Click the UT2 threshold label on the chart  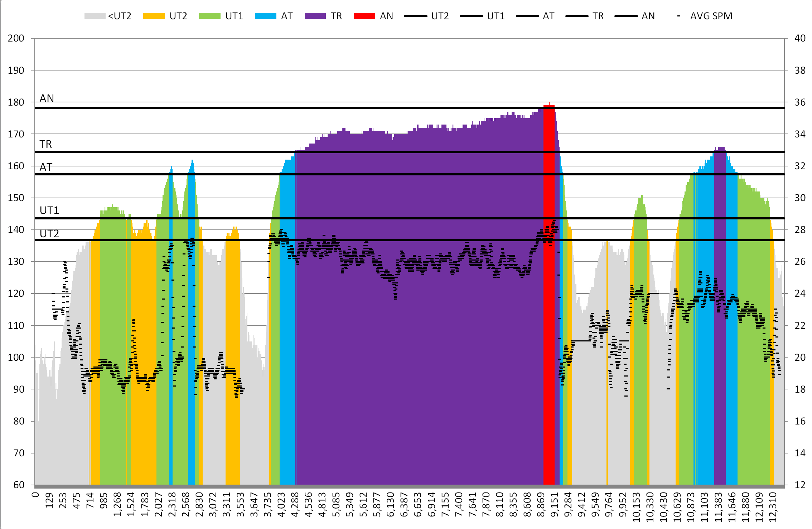tap(49, 234)
